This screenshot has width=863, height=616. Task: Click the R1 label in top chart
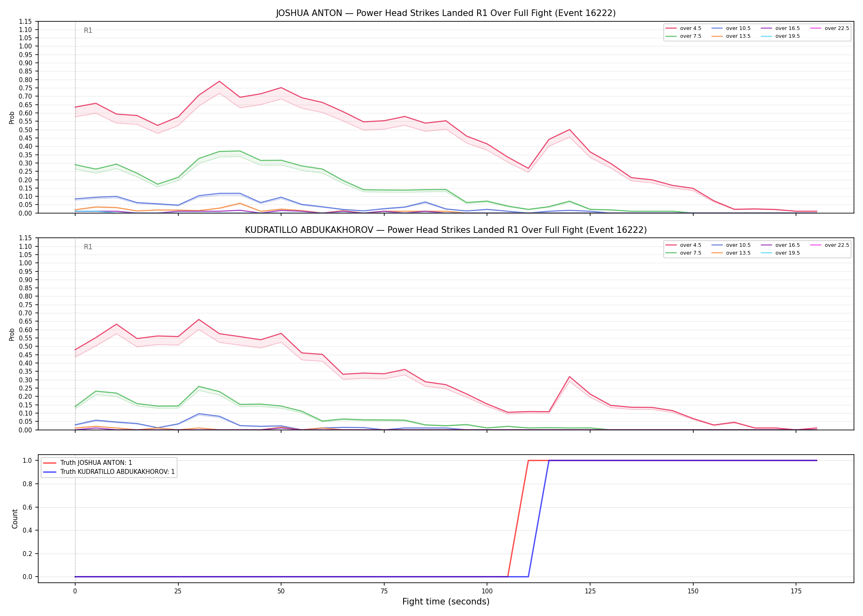click(x=88, y=30)
